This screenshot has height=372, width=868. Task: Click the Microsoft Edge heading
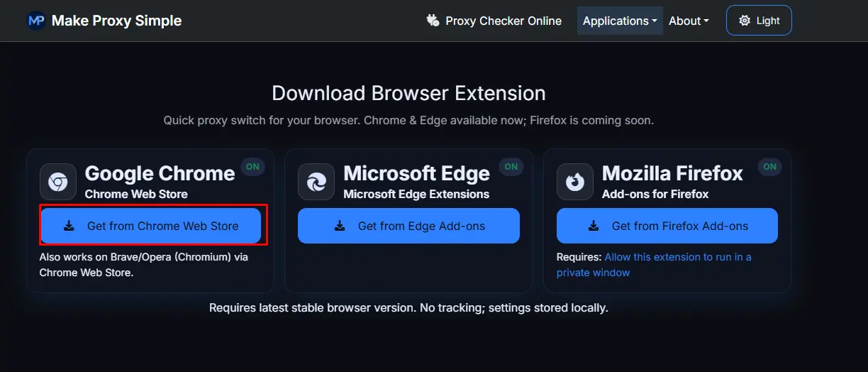(416, 173)
